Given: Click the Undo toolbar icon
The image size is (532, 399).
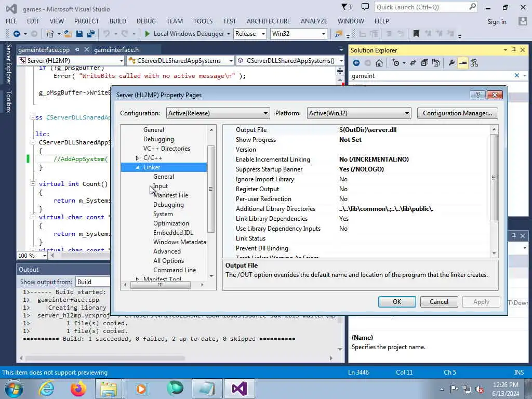Looking at the screenshot, I should (107, 34).
